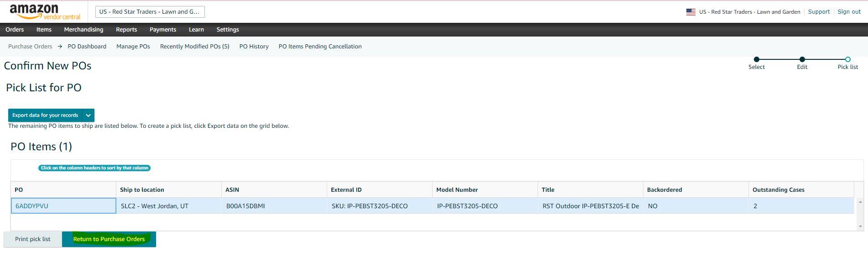
Task: Open the Merchandising menu
Action: point(84,30)
